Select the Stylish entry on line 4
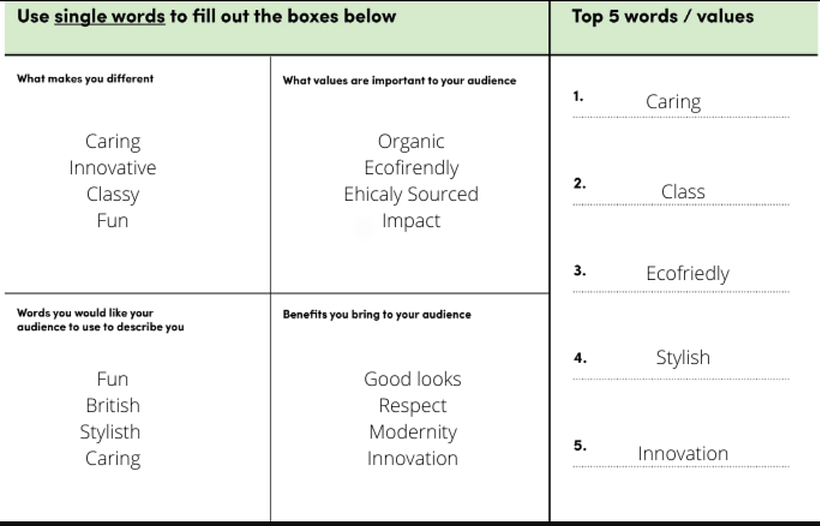This screenshot has width=820, height=526. pyautogui.click(x=683, y=358)
